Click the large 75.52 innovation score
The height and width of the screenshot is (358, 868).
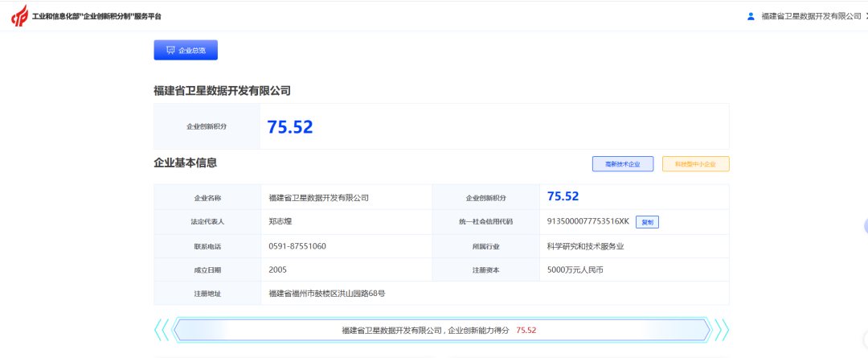pyautogui.click(x=289, y=126)
